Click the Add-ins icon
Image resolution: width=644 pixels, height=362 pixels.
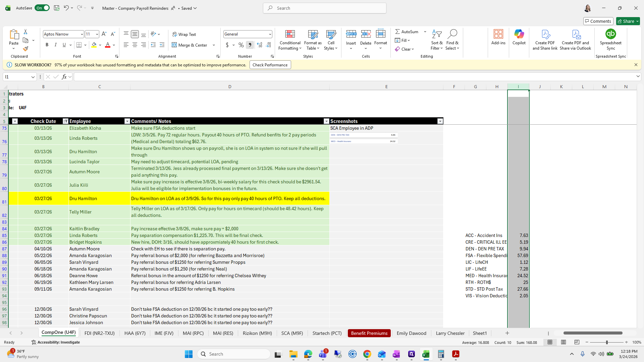point(498,34)
